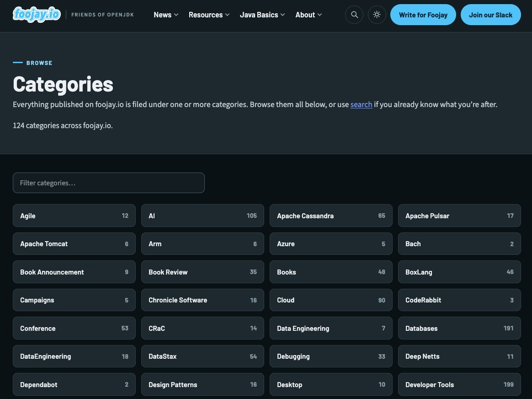
Task: Open the Debugging category
Action: click(x=331, y=356)
